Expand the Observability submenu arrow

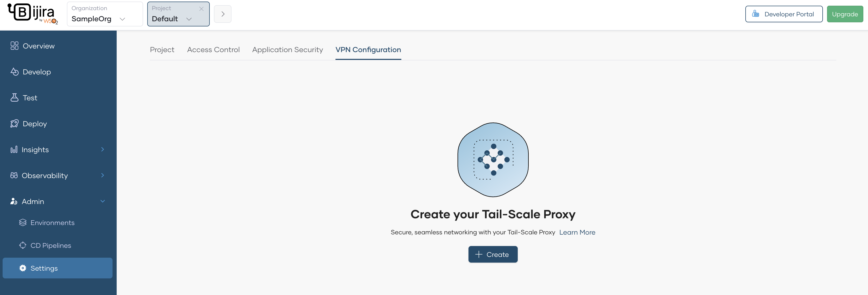coord(102,175)
